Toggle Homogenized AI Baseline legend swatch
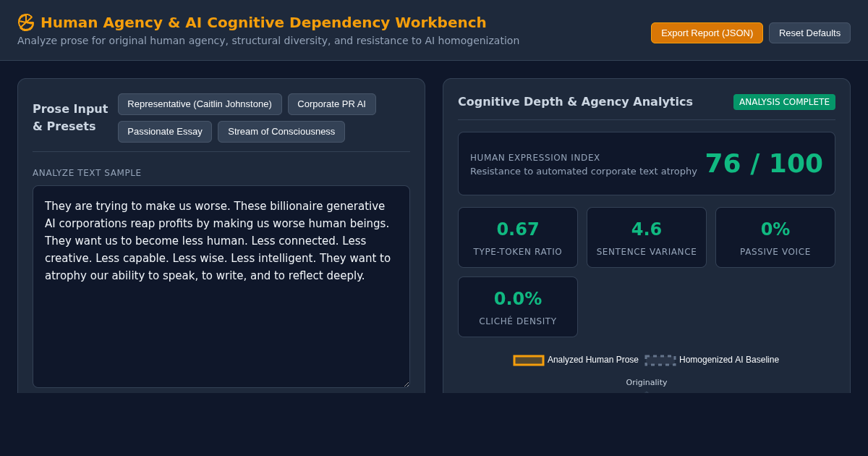The height and width of the screenshot is (456, 868). [x=660, y=360]
